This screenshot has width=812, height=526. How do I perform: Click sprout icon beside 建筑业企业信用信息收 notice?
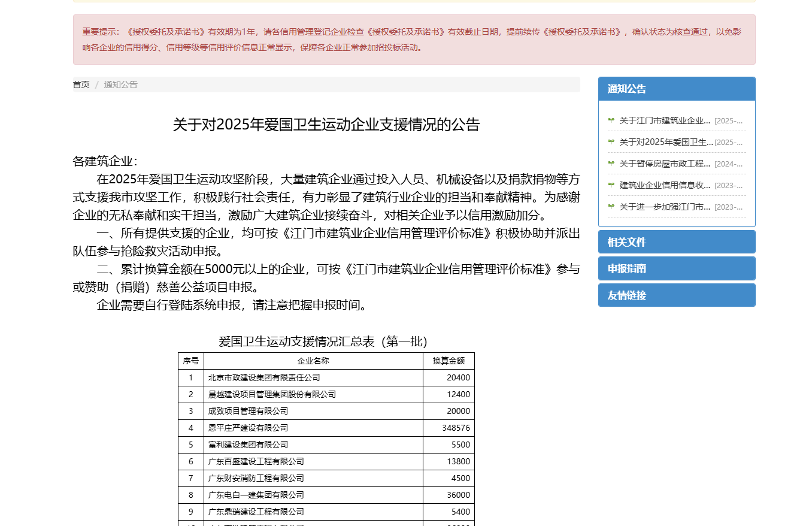(611, 185)
